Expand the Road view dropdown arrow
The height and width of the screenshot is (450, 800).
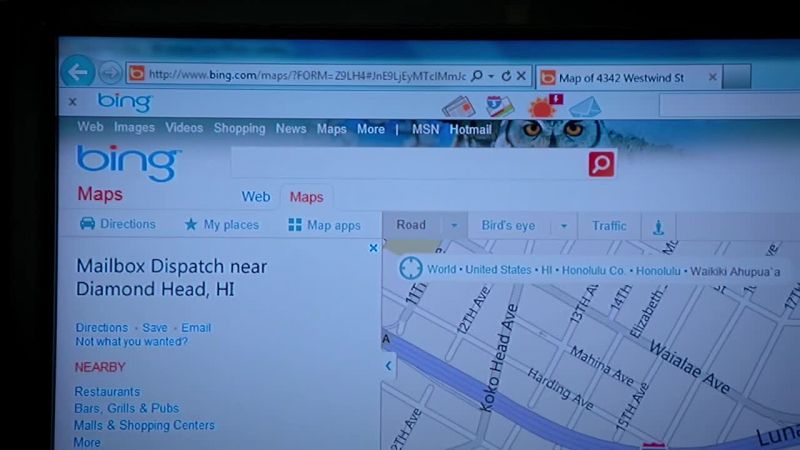[x=454, y=226]
